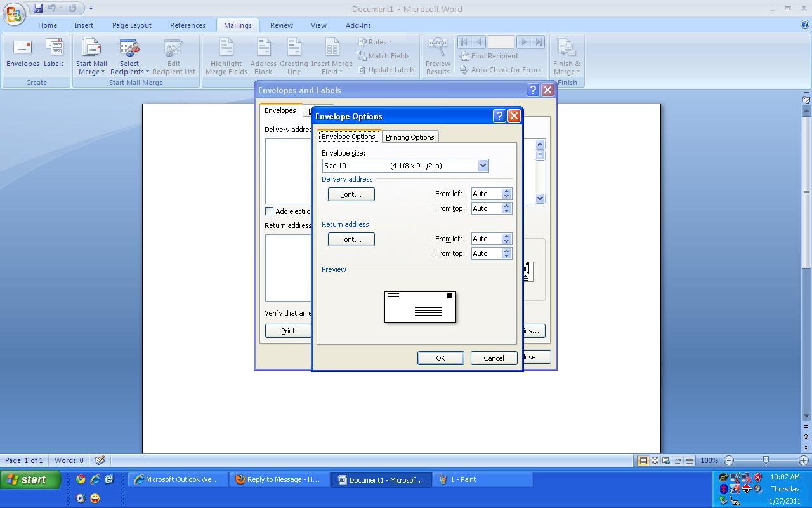Click the Envelopes ribbon icon
Image resolution: width=812 pixels, height=508 pixels.
click(x=23, y=53)
